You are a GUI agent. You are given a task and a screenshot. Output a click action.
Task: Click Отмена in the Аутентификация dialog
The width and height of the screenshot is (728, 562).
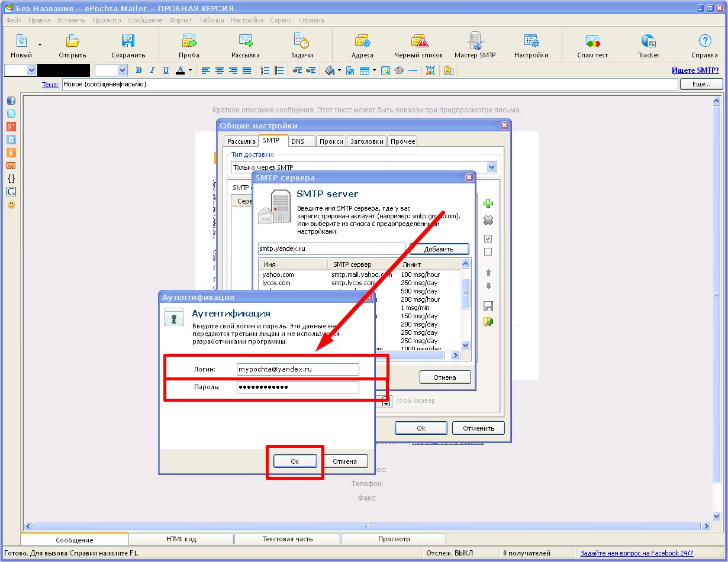pos(344,461)
